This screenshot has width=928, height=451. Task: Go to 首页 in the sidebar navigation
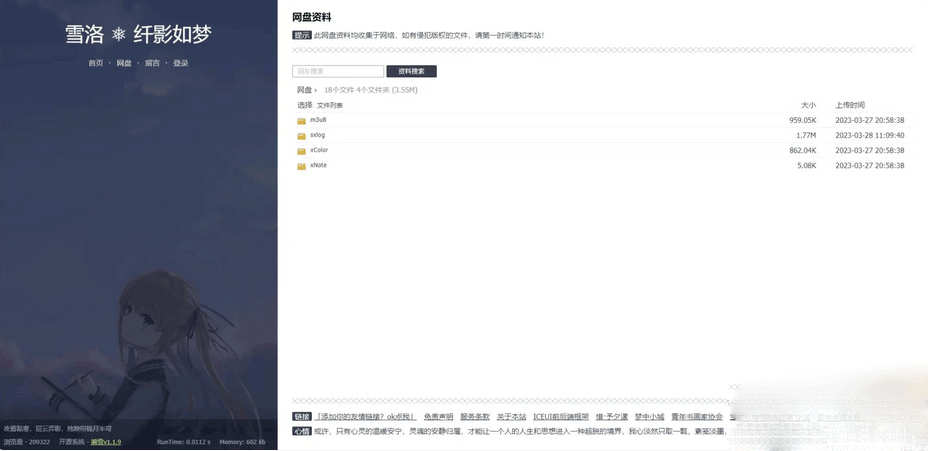coord(96,63)
